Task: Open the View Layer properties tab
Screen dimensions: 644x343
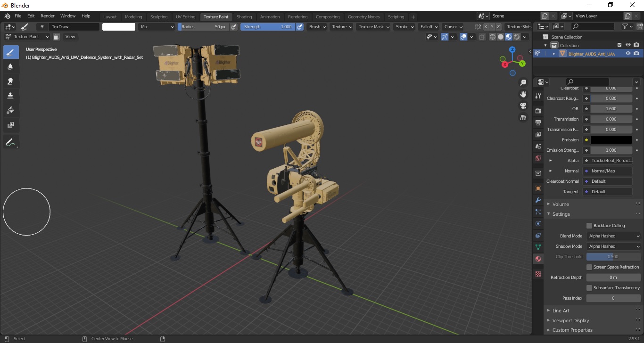Action: click(538, 134)
